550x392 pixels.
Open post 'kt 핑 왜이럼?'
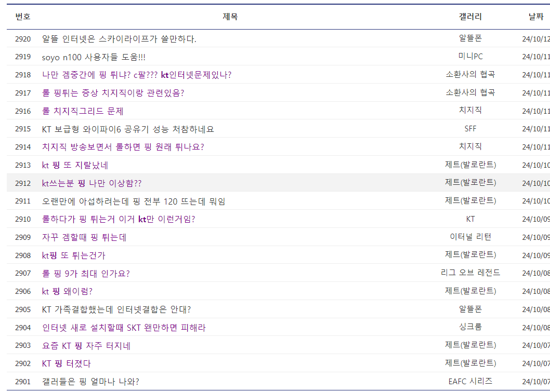(68, 291)
